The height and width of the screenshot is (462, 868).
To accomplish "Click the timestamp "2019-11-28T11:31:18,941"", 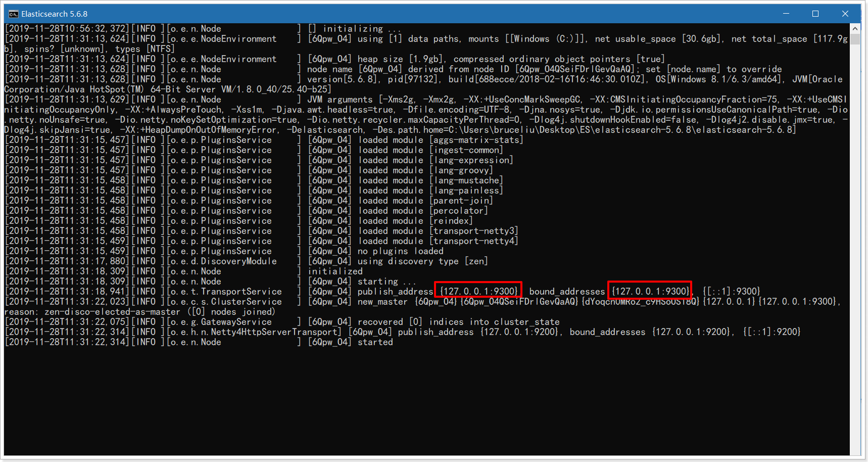I will 67,292.
